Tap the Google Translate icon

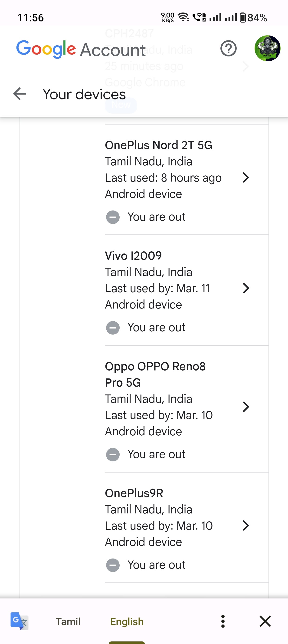(19, 621)
